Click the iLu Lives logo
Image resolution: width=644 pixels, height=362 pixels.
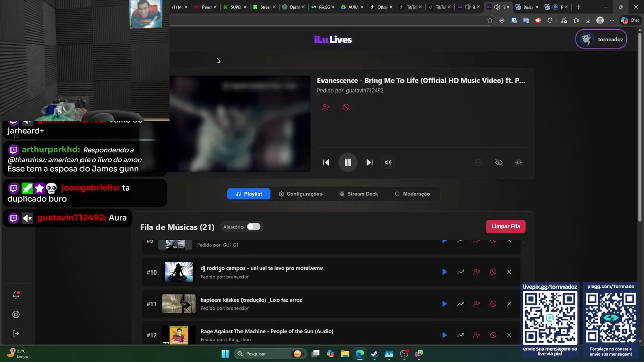pos(333,40)
